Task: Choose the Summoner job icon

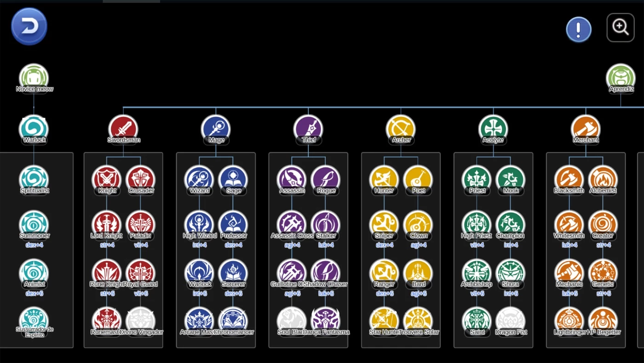Action: click(34, 225)
